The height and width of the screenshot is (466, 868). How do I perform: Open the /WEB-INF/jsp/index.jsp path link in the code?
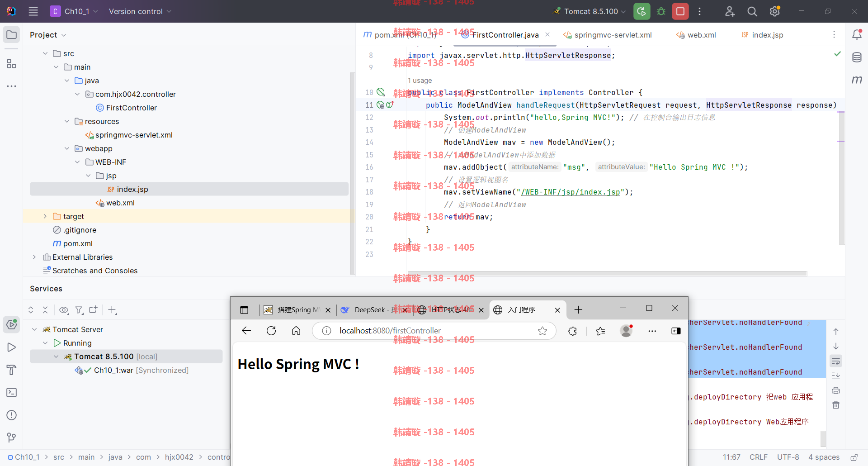(570, 192)
